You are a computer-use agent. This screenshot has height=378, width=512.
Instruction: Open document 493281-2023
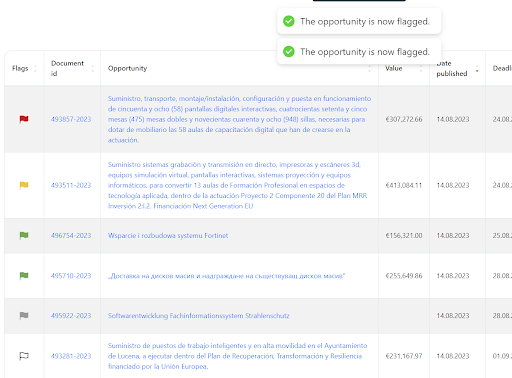(x=71, y=356)
